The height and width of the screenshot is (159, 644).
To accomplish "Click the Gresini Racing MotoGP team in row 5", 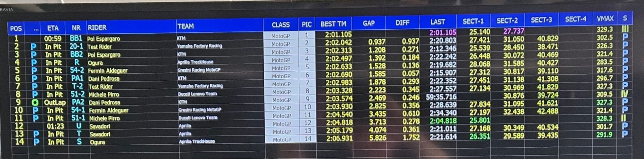I will pos(199,70).
